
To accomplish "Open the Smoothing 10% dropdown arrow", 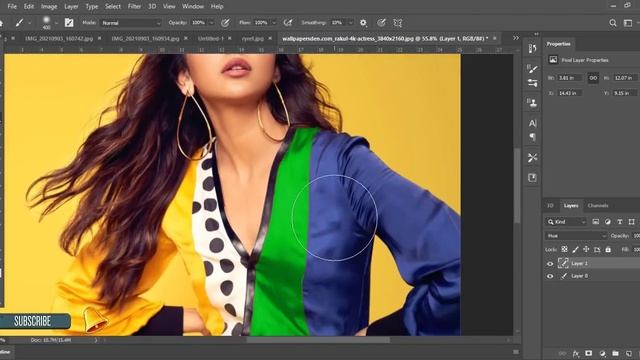I will pos(350,23).
